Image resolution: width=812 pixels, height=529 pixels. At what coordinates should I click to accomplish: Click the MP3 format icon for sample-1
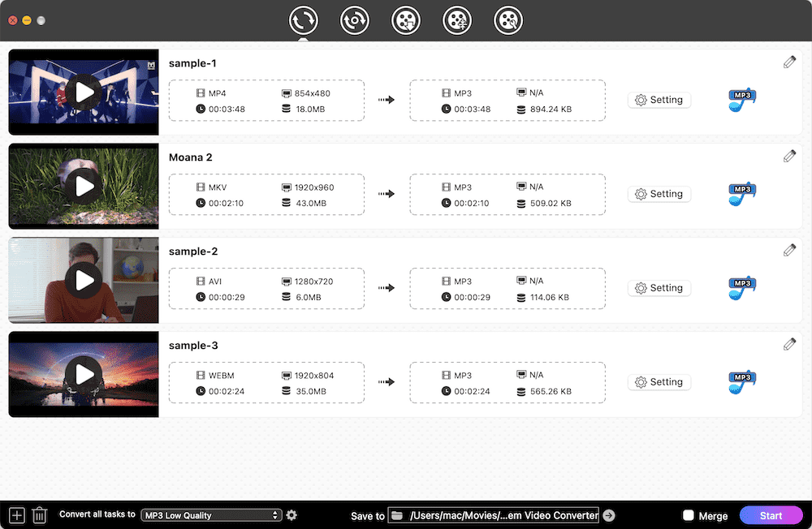(742, 100)
